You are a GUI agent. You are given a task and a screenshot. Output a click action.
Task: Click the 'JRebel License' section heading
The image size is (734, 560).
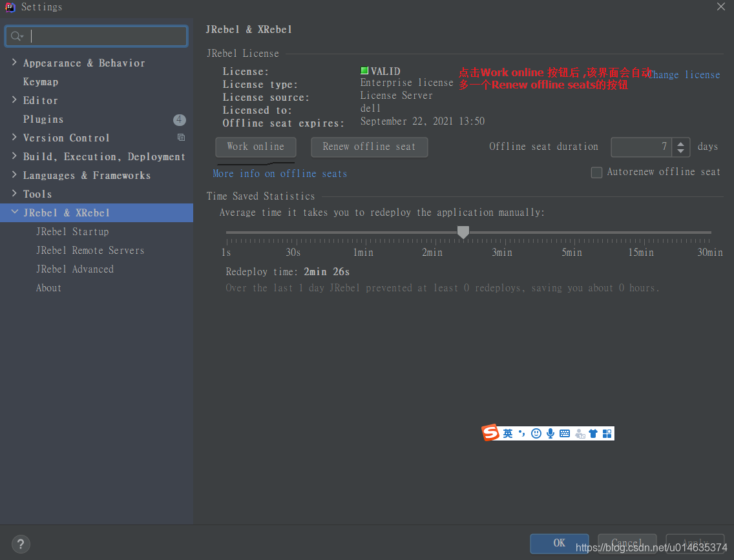click(x=243, y=54)
